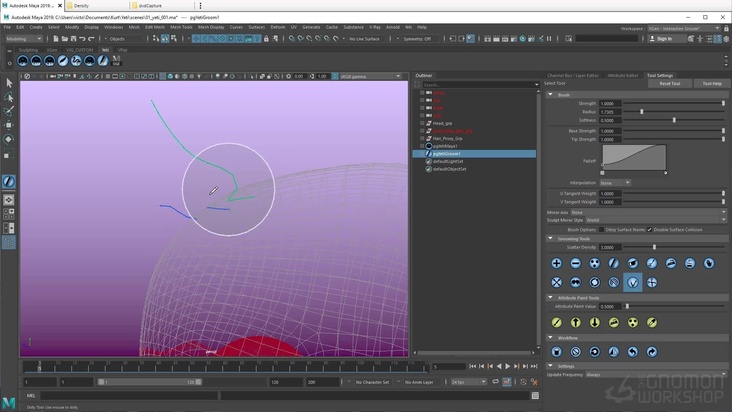
Task: Open the Deform menu
Action: click(x=277, y=27)
